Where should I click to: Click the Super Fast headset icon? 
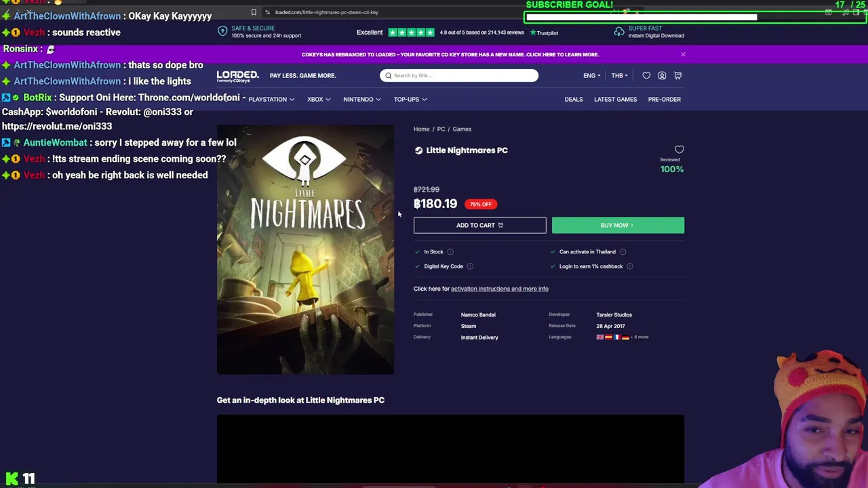point(618,32)
